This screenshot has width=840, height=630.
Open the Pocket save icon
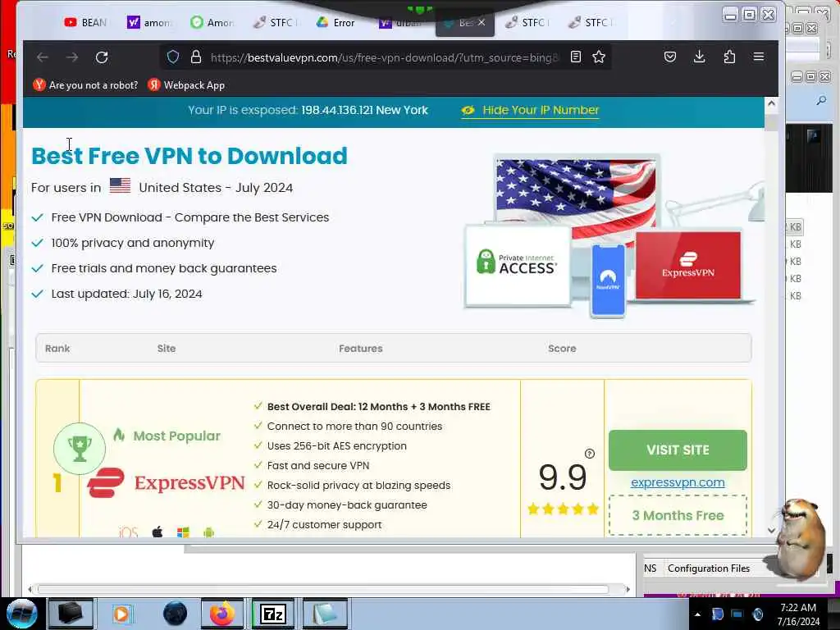(x=669, y=57)
